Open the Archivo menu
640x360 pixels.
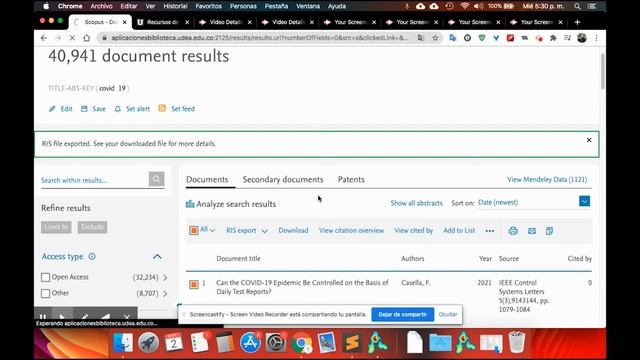click(x=101, y=6)
